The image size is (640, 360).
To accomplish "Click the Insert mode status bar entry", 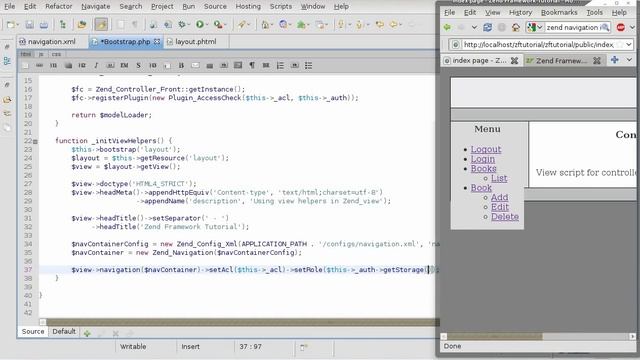I will click(191, 347).
